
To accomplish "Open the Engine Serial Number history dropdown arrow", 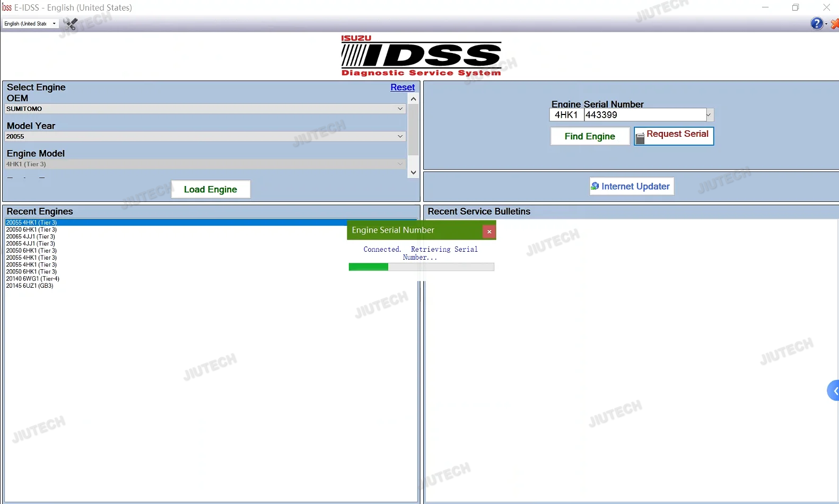I will (709, 115).
